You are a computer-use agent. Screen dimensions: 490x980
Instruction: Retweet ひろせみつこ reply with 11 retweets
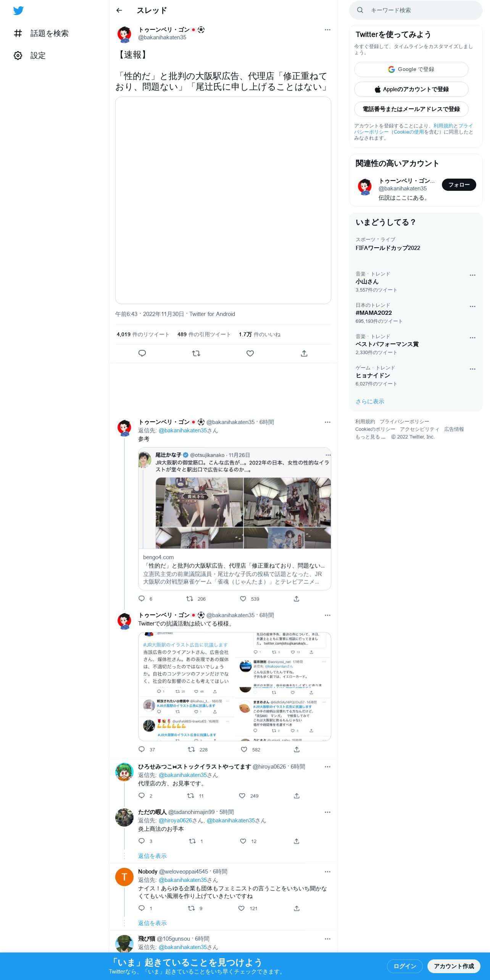(x=190, y=796)
